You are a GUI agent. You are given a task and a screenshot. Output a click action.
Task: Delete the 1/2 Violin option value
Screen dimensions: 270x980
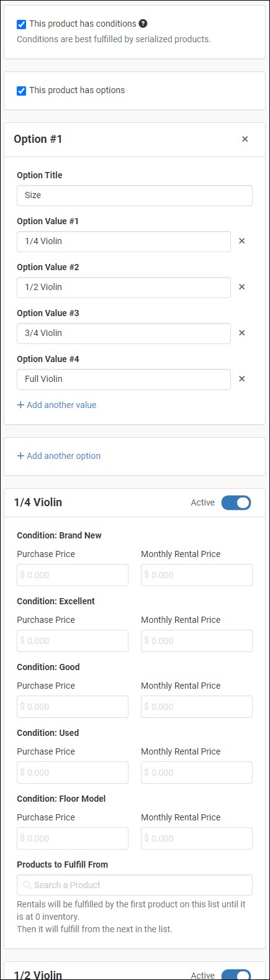(242, 287)
